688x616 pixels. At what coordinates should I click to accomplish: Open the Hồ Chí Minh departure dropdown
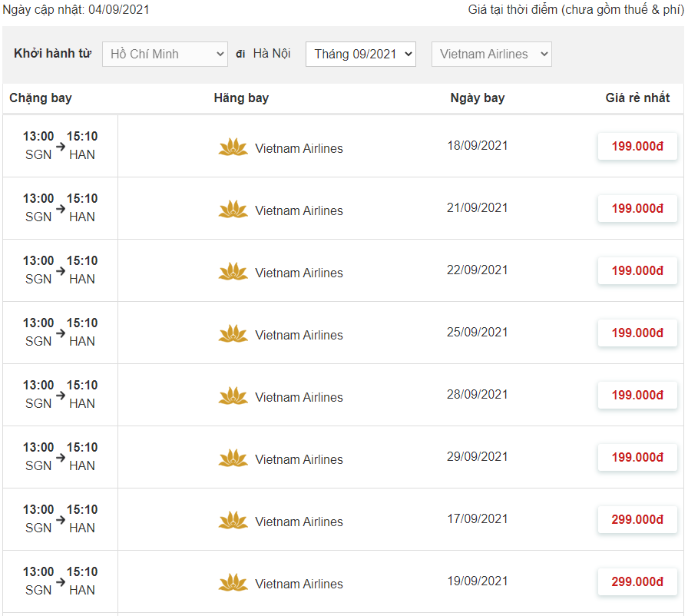(x=165, y=54)
